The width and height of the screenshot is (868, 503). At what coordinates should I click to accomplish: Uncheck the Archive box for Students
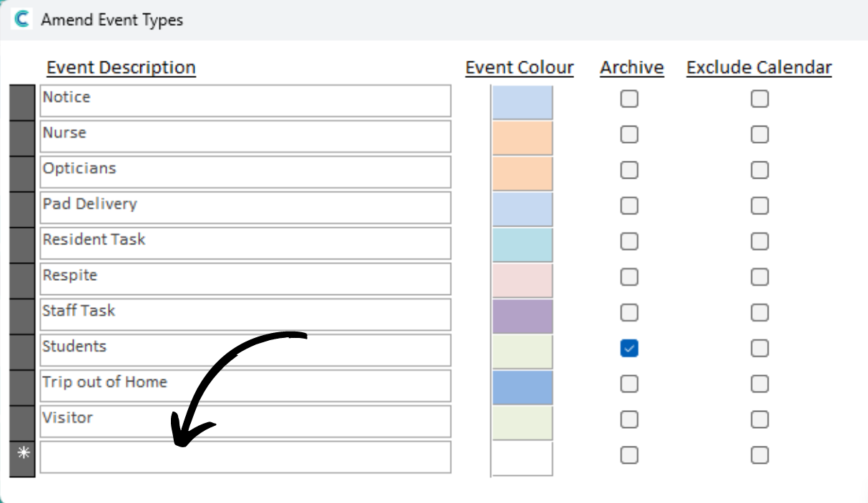629,349
